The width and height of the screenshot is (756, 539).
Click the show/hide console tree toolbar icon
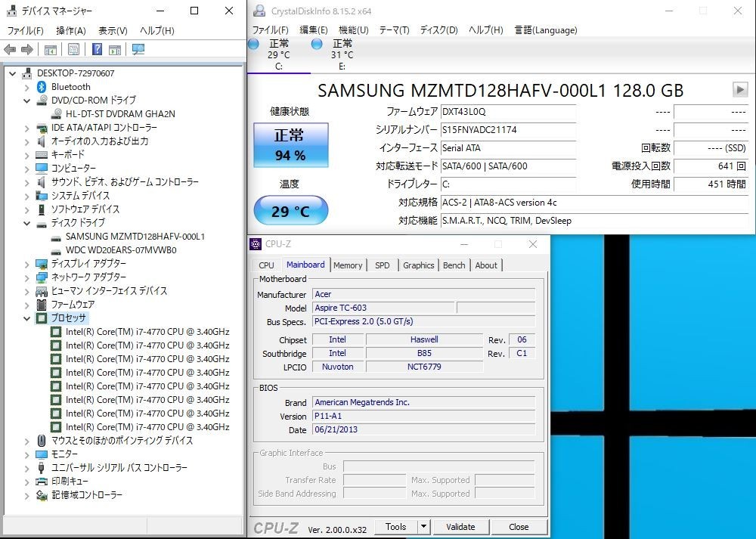[x=51, y=49]
